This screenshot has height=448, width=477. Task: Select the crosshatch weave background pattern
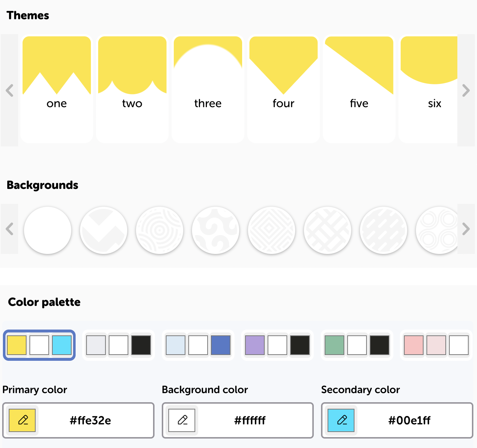click(x=328, y=230)
